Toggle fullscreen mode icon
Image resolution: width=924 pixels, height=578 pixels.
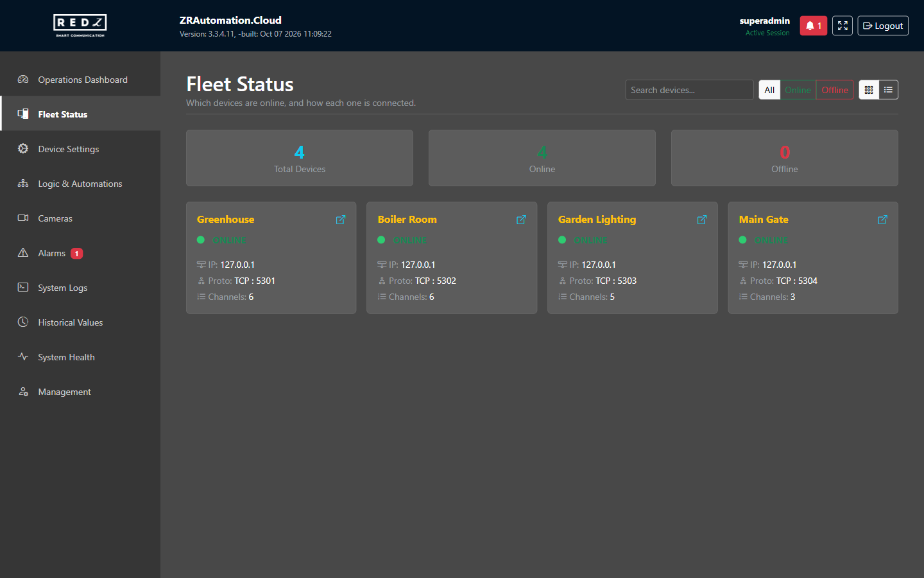[843, 26]
